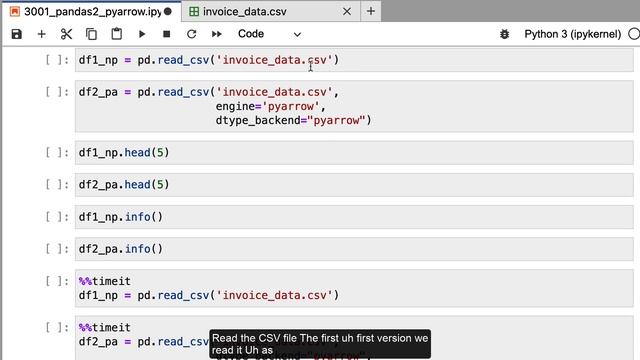This screenshot has width=640, height=360.
Task: Enable the debugger with the bug icon
Action: tap(504, 34)
